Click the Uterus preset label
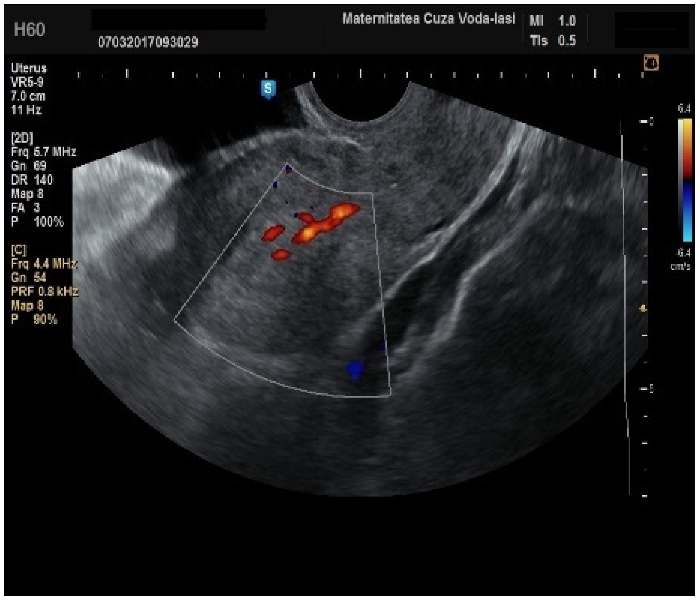 coord(28,68)
